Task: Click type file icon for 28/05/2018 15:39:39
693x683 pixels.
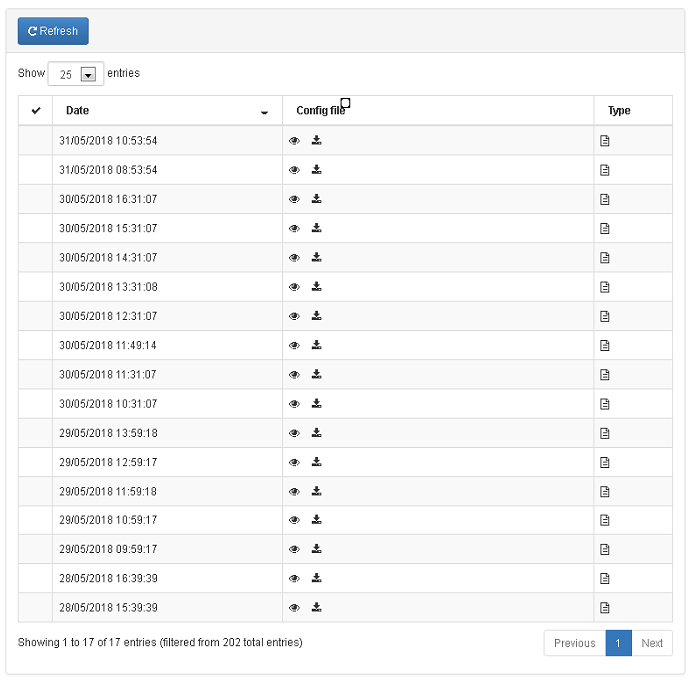Action: 605,607
